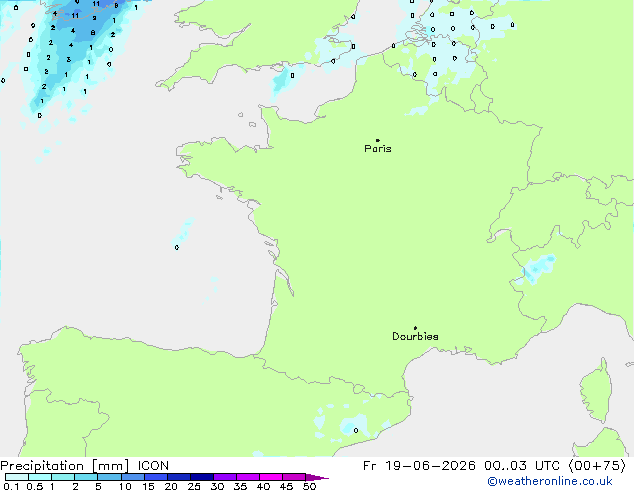This screenshot has height=490, width=634.
Task: Click the 15–20 mm blue legend swatch
Action: 155,477
